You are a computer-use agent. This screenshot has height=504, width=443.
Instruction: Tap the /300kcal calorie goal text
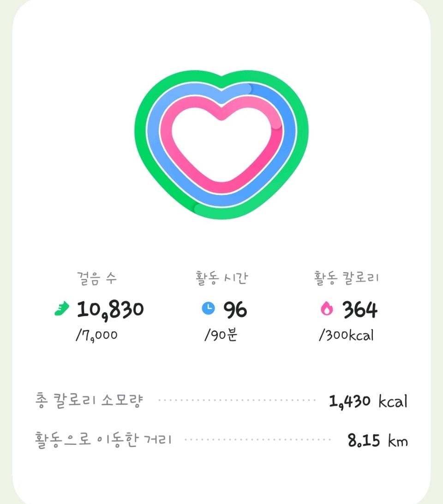347,335
